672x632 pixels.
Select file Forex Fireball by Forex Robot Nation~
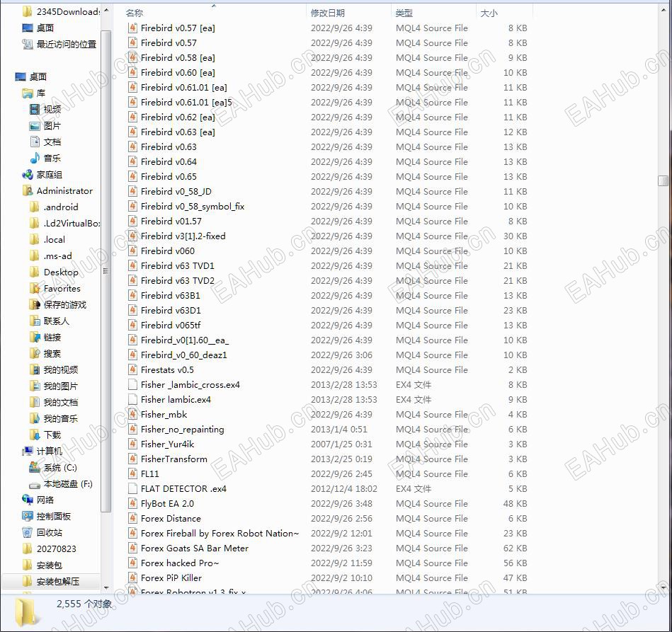coord(220,534)
